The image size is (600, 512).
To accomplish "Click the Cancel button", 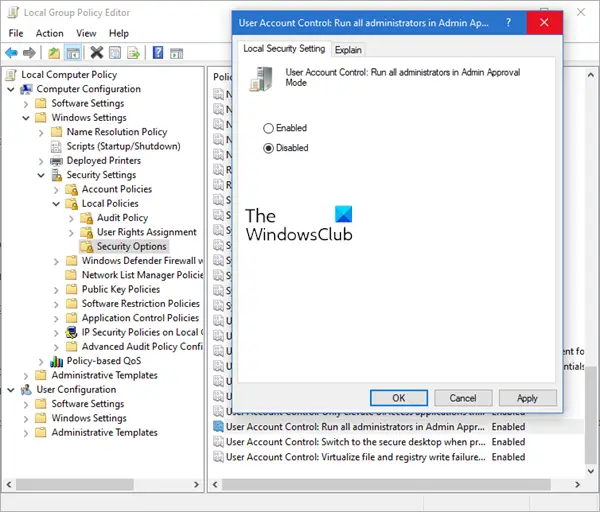I will pyautogui.click(x=463, y=398).
